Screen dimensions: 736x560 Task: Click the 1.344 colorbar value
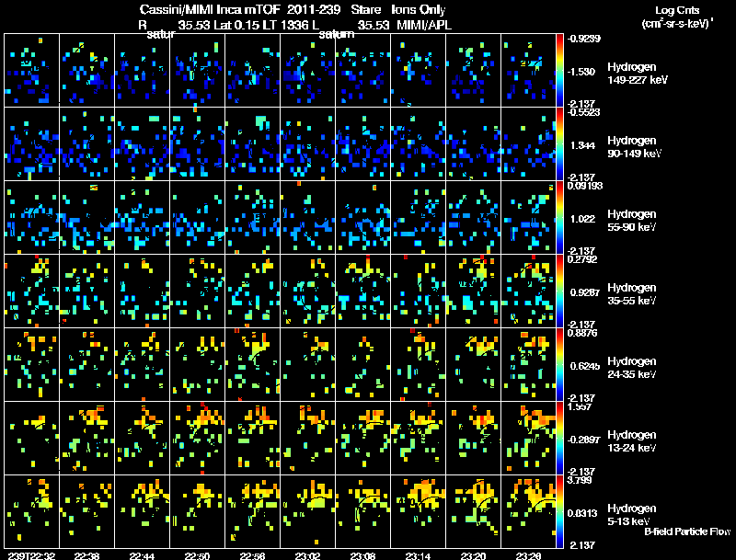(582, 145)
